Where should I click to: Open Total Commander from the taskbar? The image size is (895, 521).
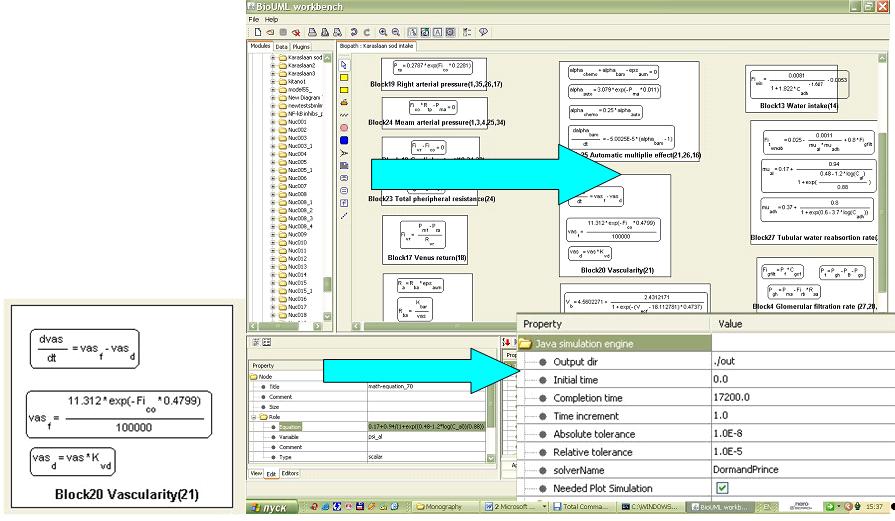[570, 507]
